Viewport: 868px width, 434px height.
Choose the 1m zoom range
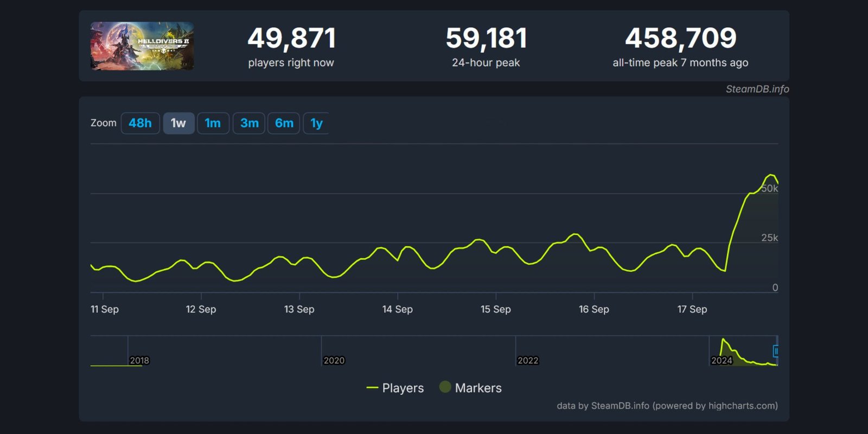pos(213,123)
